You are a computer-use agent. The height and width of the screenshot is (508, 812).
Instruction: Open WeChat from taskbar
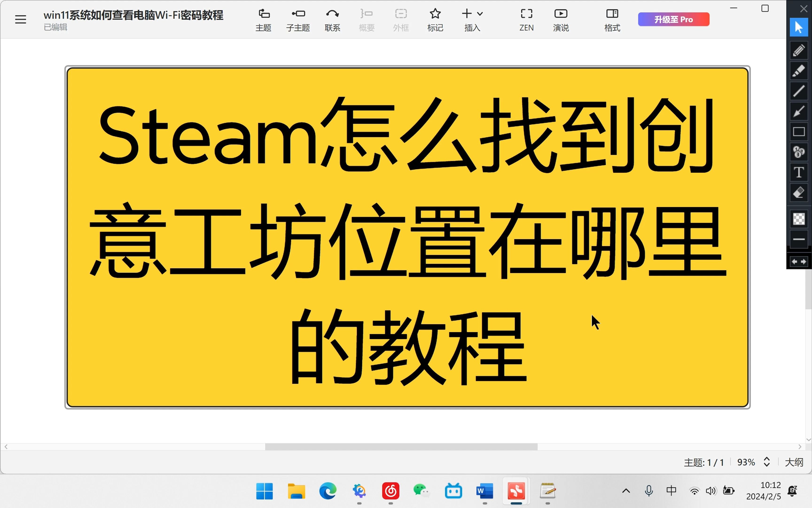[422, 491]
